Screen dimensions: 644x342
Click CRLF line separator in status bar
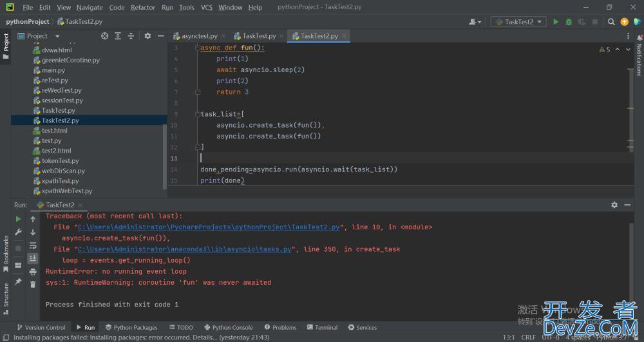(528, 337)
